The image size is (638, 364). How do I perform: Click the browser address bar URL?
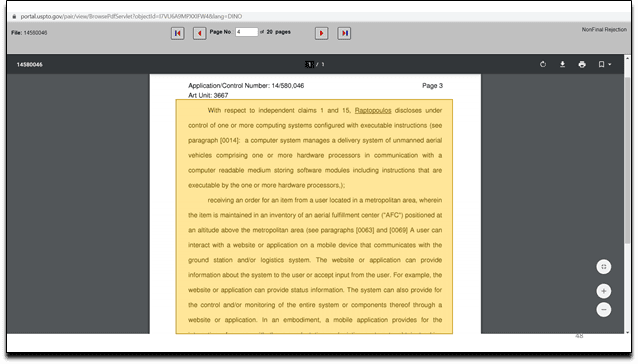[x=131, y=16]
